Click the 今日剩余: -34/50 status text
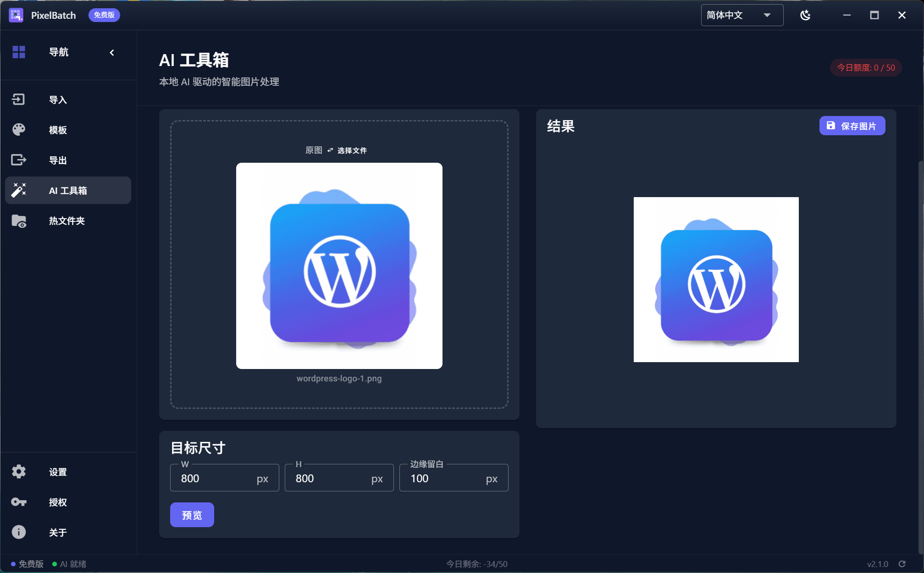Viewport: 924px width, 573px height. pyautogui.click(x=477, y=564)
